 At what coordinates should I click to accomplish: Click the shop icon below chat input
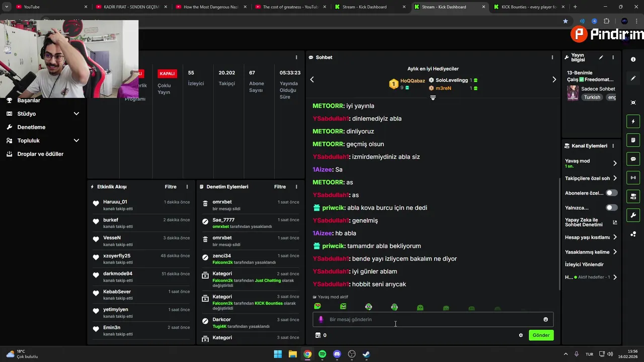[318, 335]
